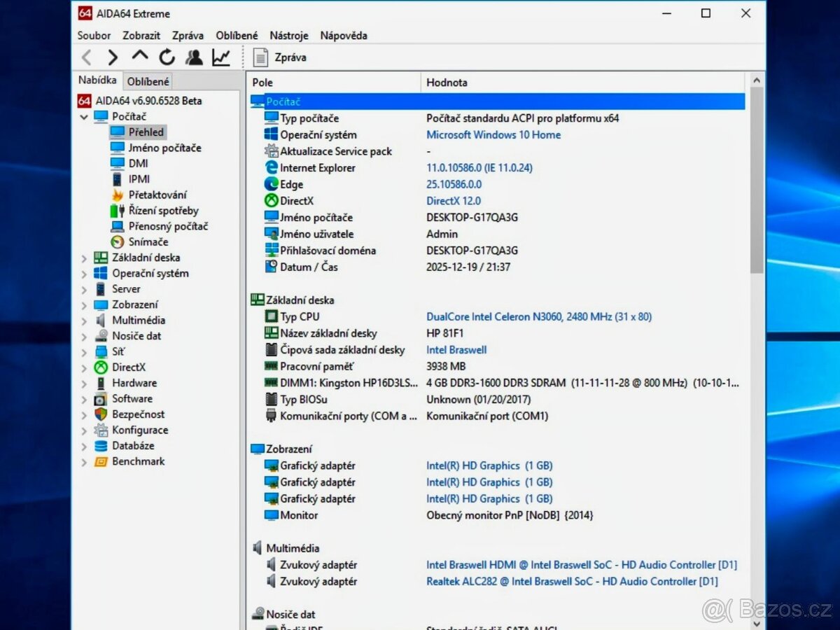Screen dimensions: 840x630
Task: Open the DualCore Intel Celeron N3060 link
Action: [539, 316]
